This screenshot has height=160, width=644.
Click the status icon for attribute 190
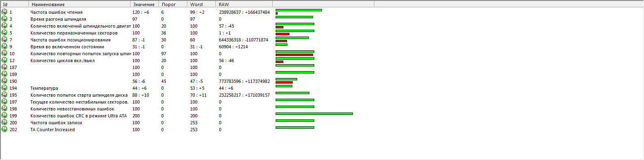pos(4,81)
